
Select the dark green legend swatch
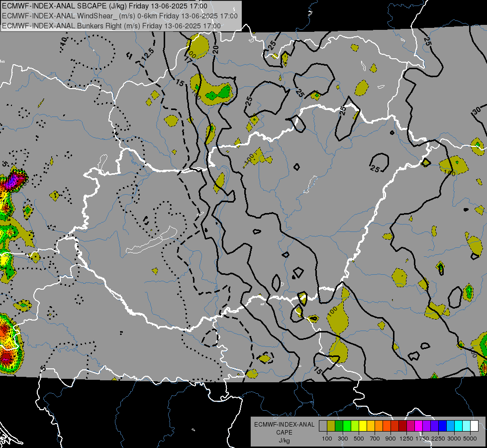point(339,426)
